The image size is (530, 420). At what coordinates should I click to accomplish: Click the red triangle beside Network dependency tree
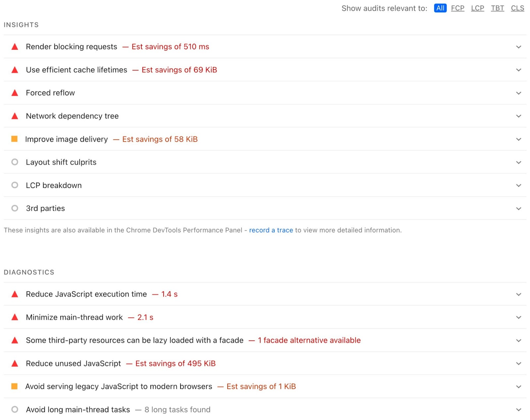pos(15,116)
